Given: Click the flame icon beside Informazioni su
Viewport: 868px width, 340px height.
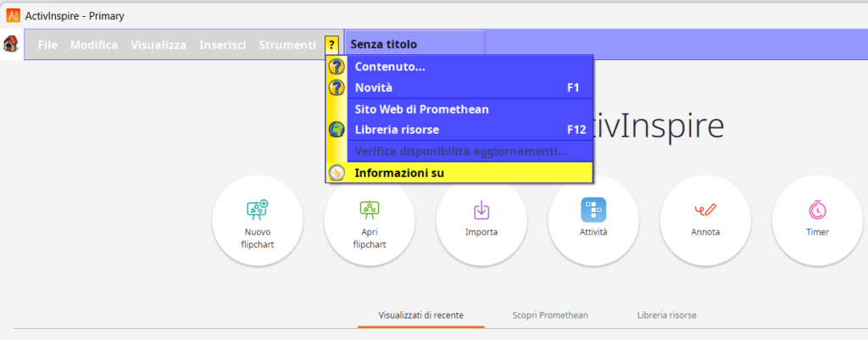Looking at the screenshot, I should (x=337, y=173).
